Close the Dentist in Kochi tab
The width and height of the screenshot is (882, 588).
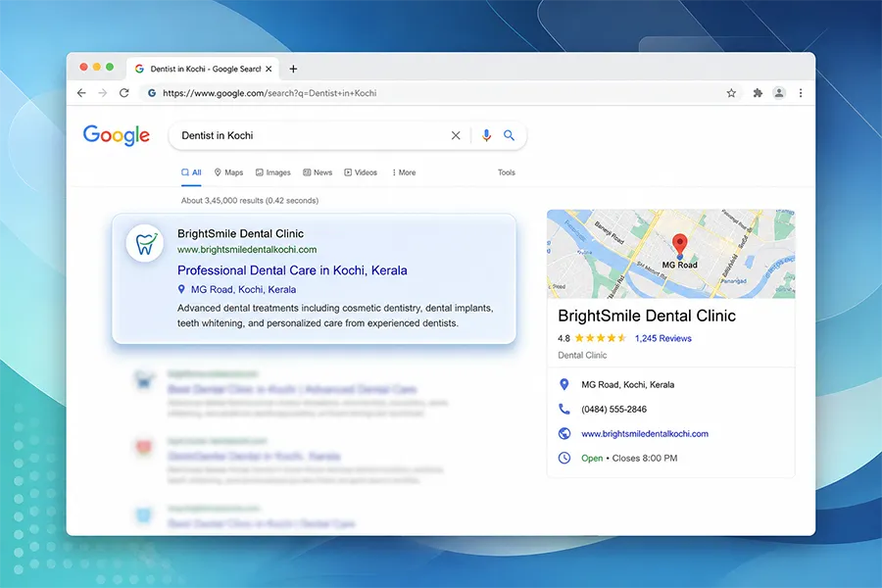coord(269,69)
